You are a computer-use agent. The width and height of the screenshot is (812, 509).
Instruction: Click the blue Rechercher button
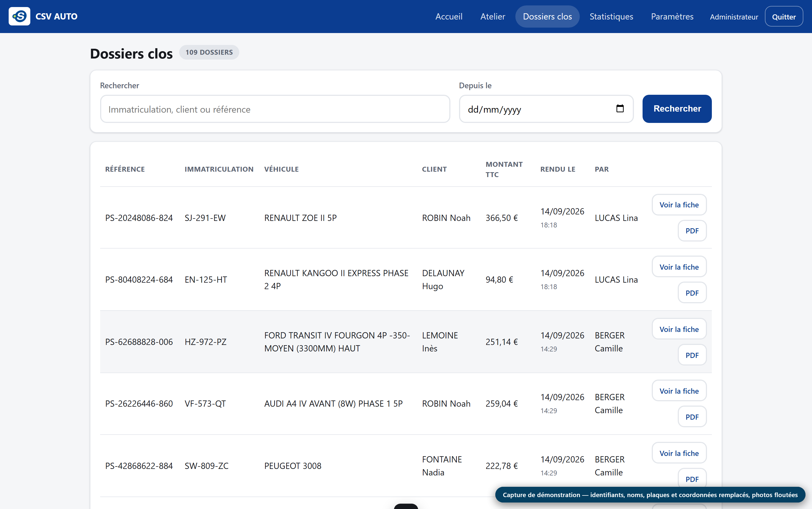677,109
